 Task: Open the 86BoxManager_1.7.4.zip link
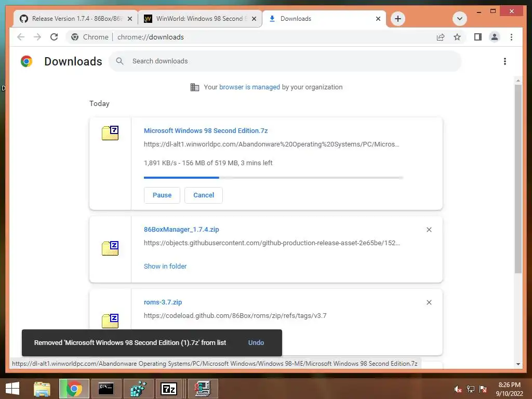[x=181, y=229]
